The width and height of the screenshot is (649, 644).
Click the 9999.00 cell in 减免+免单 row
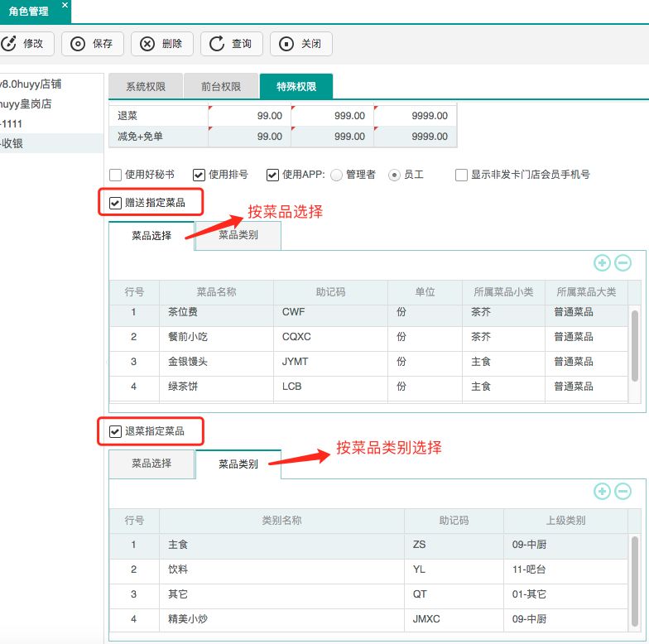416,136
